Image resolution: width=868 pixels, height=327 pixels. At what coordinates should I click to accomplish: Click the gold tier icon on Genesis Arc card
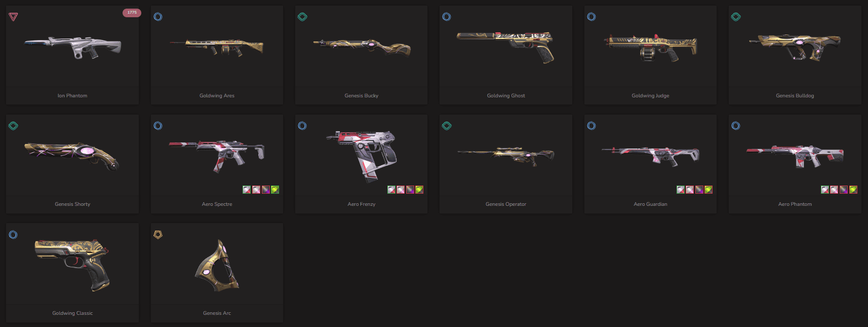pos(158,234)
